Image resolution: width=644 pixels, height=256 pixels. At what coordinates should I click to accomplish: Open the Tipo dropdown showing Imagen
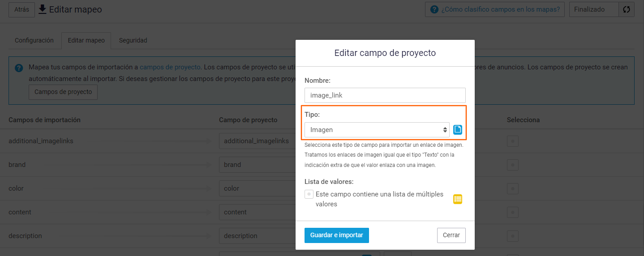pyautogui.click(x=377, y=130)
